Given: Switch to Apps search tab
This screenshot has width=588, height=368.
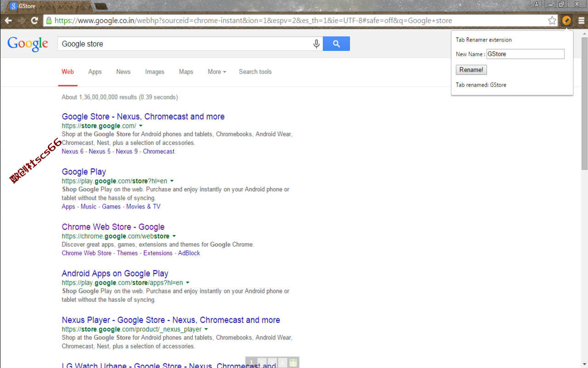Looking at the screenshot, I should point(95,72).
